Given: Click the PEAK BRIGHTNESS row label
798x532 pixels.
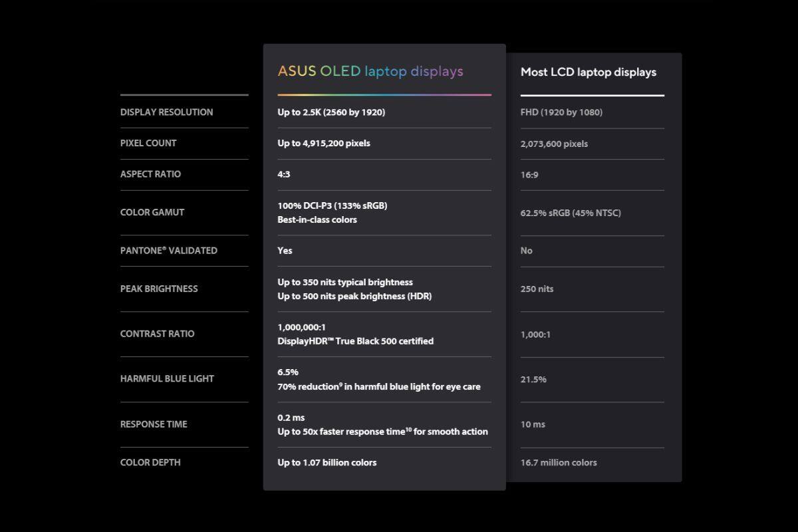Looking at the screenshot, I should (x=159, y=289).
